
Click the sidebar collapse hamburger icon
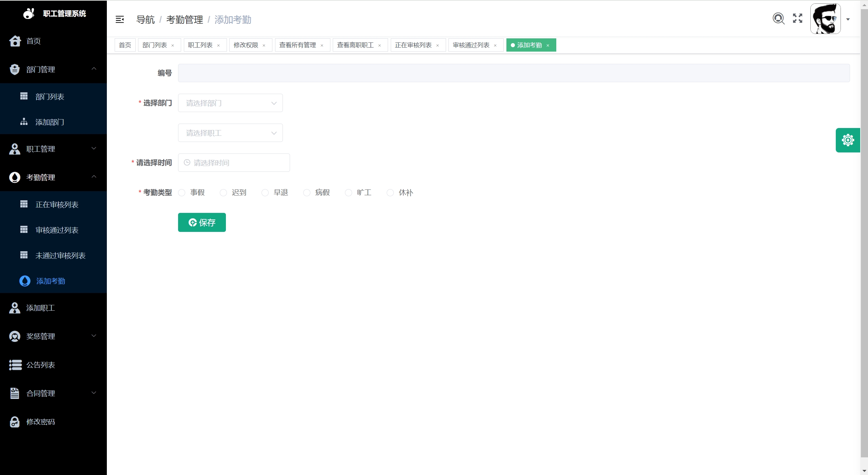click(x=120, y=20)
